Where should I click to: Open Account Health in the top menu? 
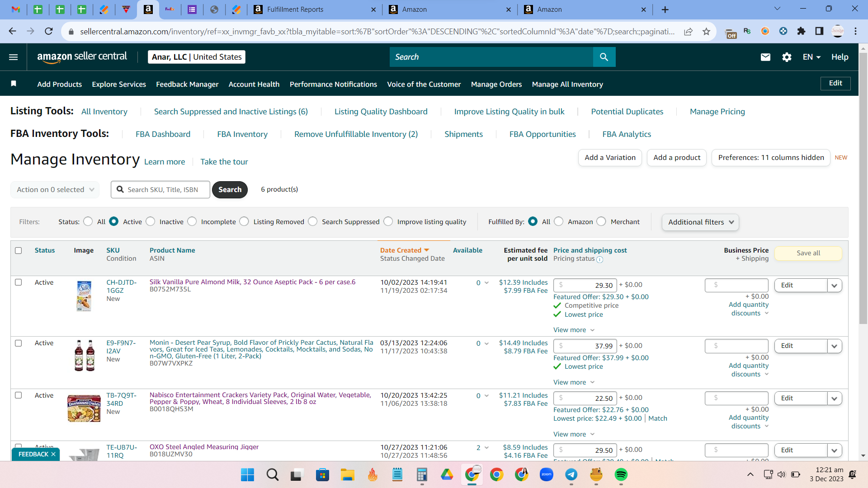click(254, 84)
